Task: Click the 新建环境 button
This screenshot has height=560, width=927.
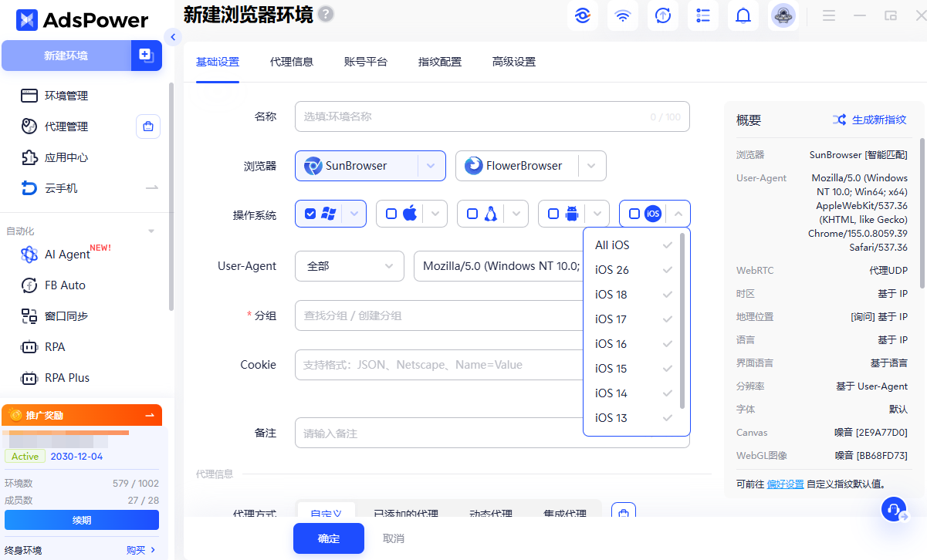Action: [66, 56]
